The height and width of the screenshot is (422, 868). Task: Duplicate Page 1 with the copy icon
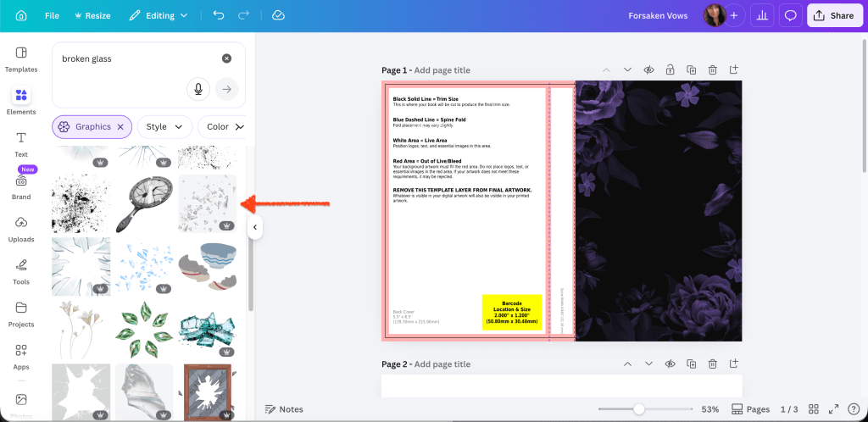pyautogui.click(x=692, y=69)
